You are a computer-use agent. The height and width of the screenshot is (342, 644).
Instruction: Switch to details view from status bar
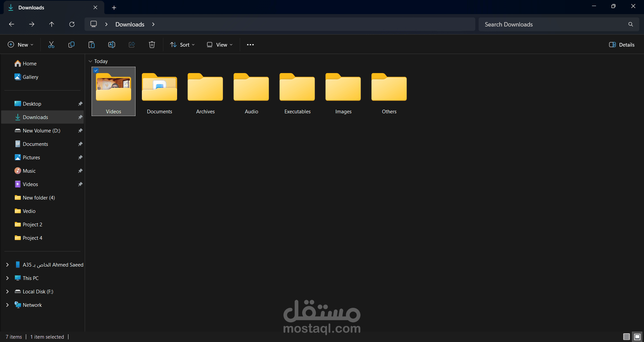pyautogui.click(x=626, y=337)
